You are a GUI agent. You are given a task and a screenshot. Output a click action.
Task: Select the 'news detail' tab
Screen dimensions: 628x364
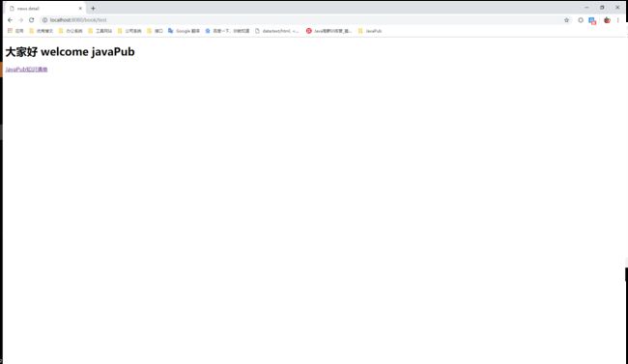click(44, 8)
